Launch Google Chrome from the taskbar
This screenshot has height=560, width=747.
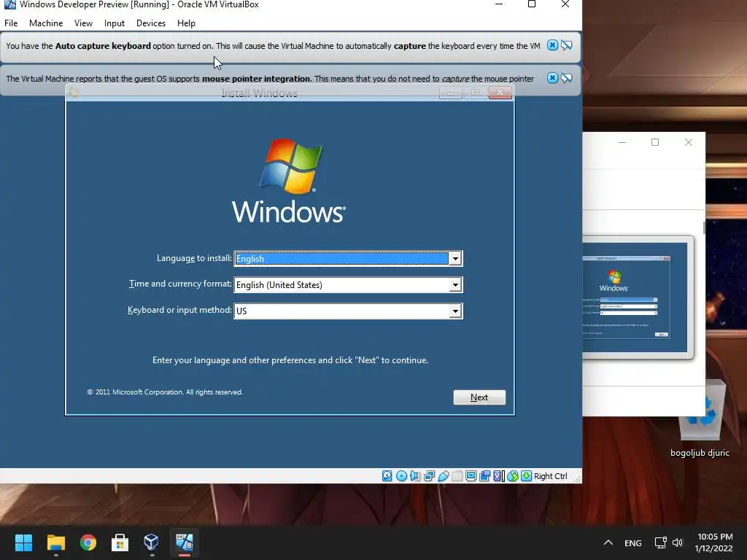tap(88, 542)
